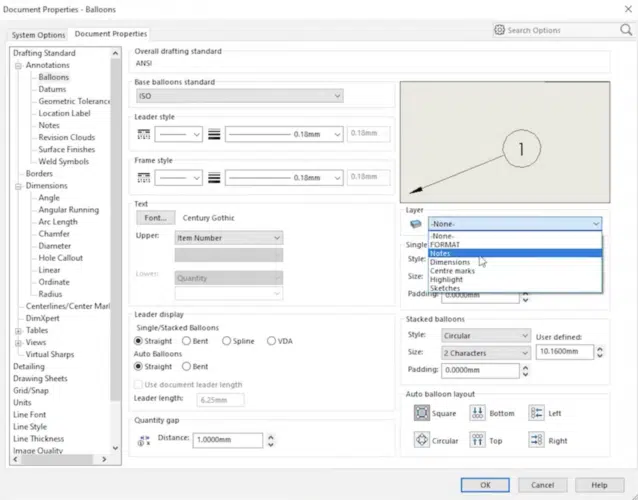Collapse the Dimensions tree node
638x500 pixels.
click(x=18, y=186)
